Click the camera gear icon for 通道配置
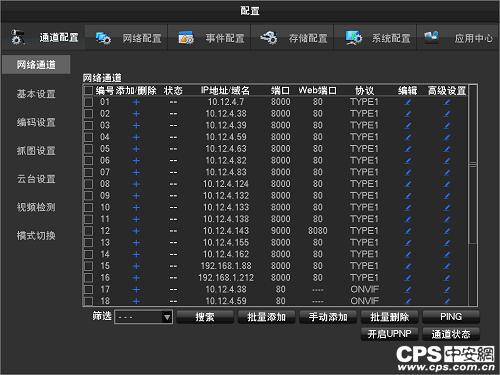500x375 pixels. point(18,37)
